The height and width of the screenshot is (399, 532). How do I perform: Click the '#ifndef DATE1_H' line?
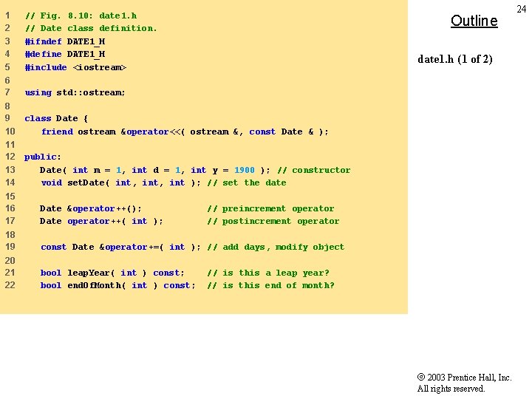click(65, 41)
